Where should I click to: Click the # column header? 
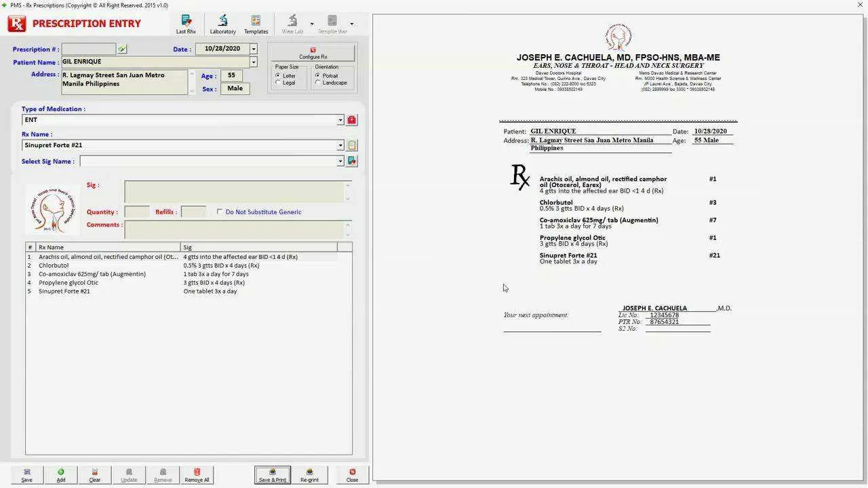[31, 247]
